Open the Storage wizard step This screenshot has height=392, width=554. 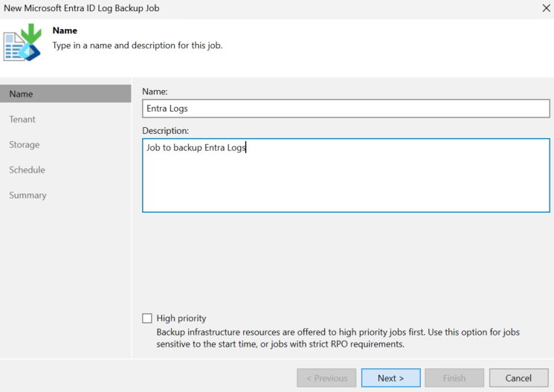(x=25, y=144)
